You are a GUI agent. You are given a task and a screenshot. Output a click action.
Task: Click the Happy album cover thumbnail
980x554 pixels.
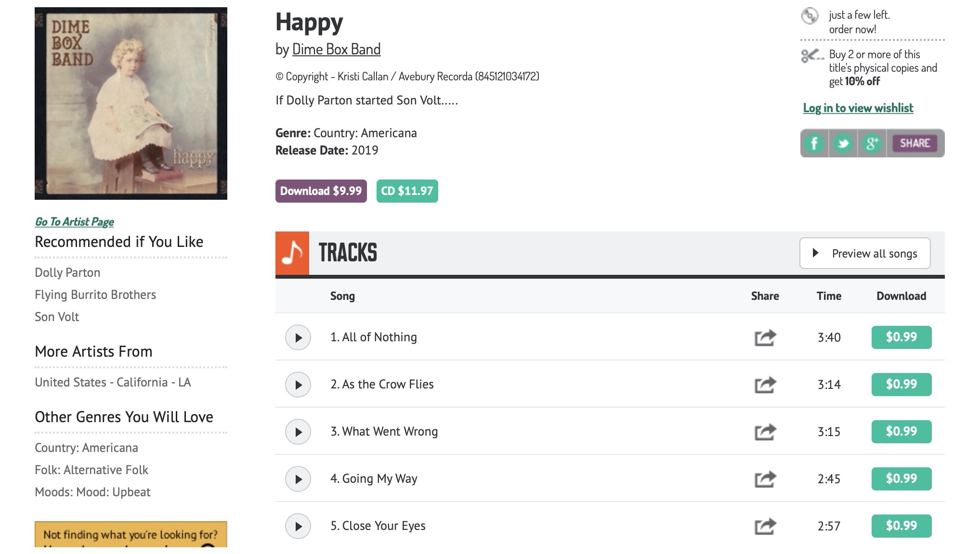131,103
